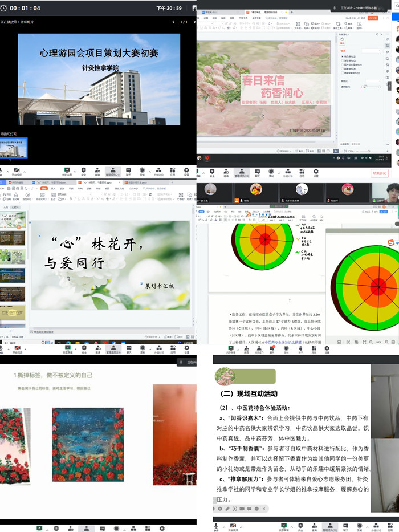The image size is (399, 532).
Task: Advance to next slide in 心理游园会 slideshow viewer
Action: (x=194, y=22)
